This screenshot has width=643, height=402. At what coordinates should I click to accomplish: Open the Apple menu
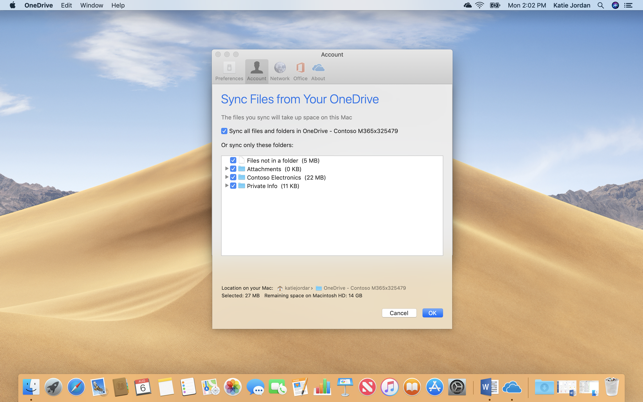(x=12, y=5)
